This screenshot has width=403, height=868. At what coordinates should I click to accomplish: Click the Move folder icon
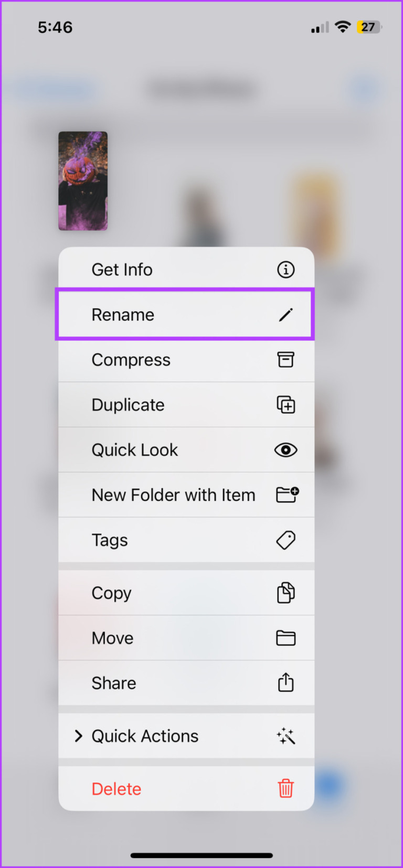point(285,638)
